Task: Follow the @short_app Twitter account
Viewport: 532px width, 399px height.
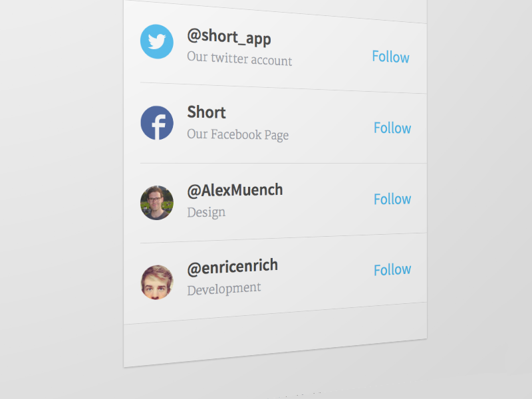Action: tap(390, 57)
